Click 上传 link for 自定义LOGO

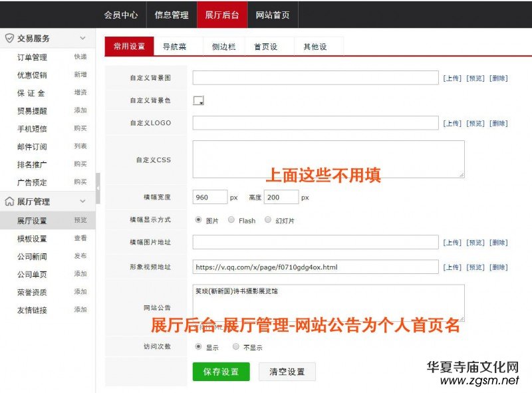(452, 123)
